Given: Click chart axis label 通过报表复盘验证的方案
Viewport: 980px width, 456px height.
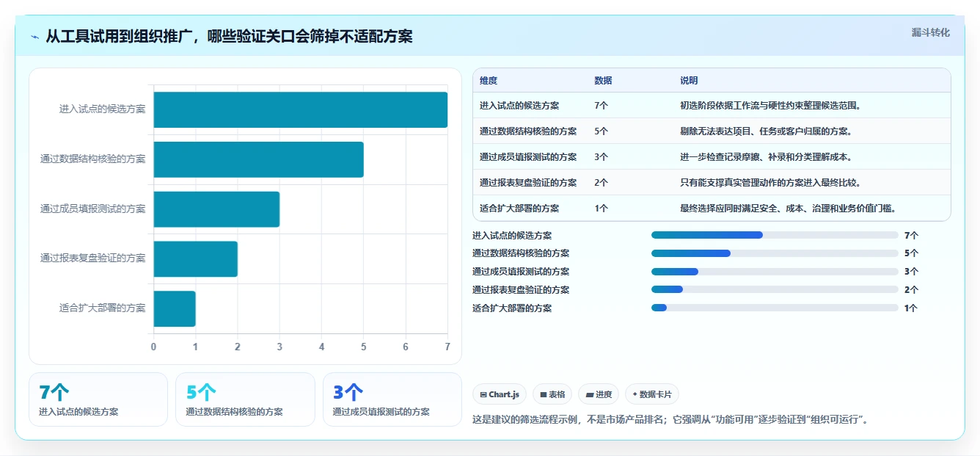Looking at the screenshot, I should 93,258.
